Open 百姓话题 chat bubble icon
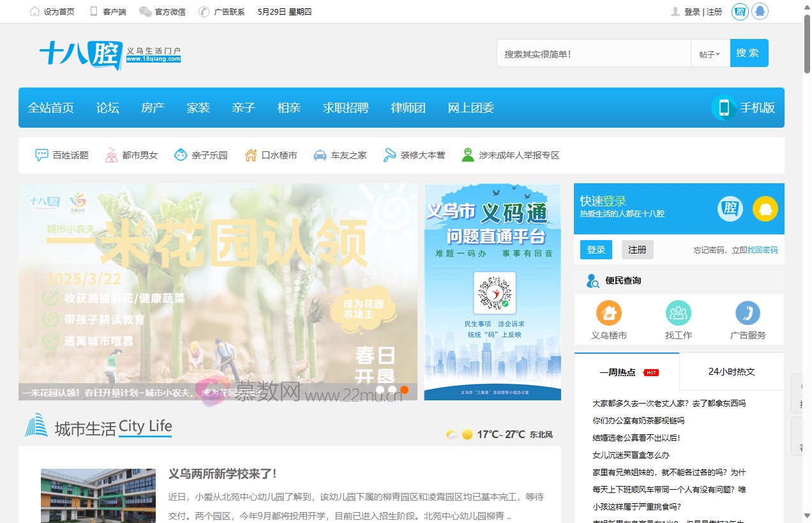 [42, 155]
